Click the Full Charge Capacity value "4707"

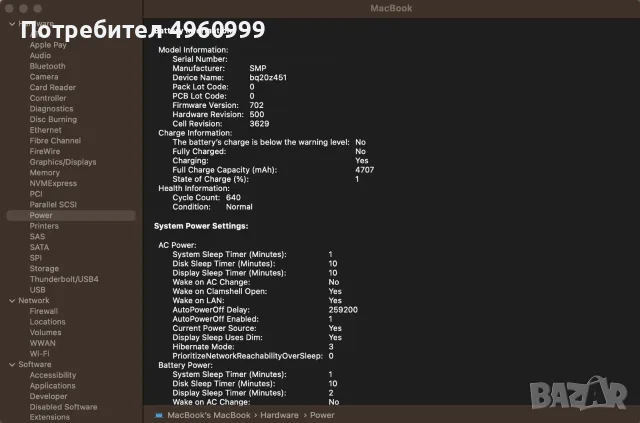click(364, 170)
